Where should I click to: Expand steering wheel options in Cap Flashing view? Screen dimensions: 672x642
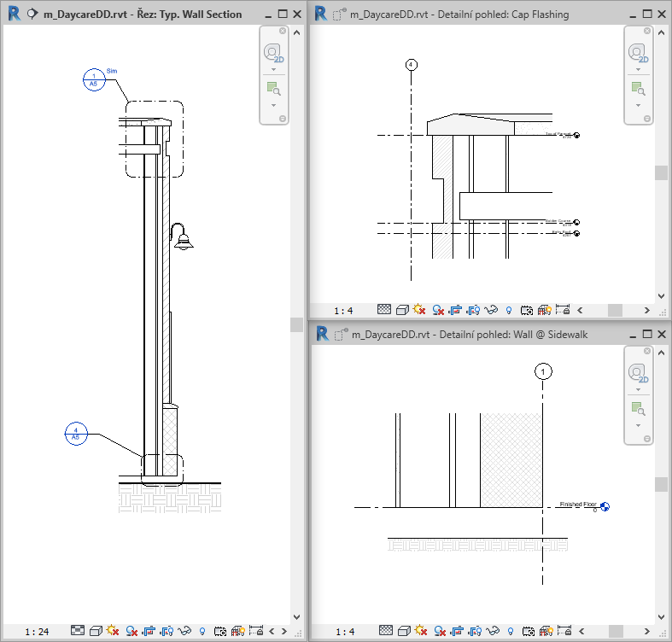(x=639, y=69)
